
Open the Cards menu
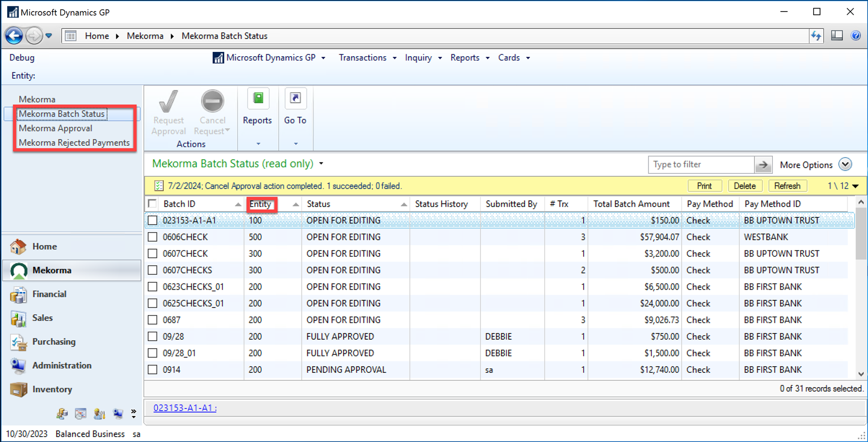point(514,58)
